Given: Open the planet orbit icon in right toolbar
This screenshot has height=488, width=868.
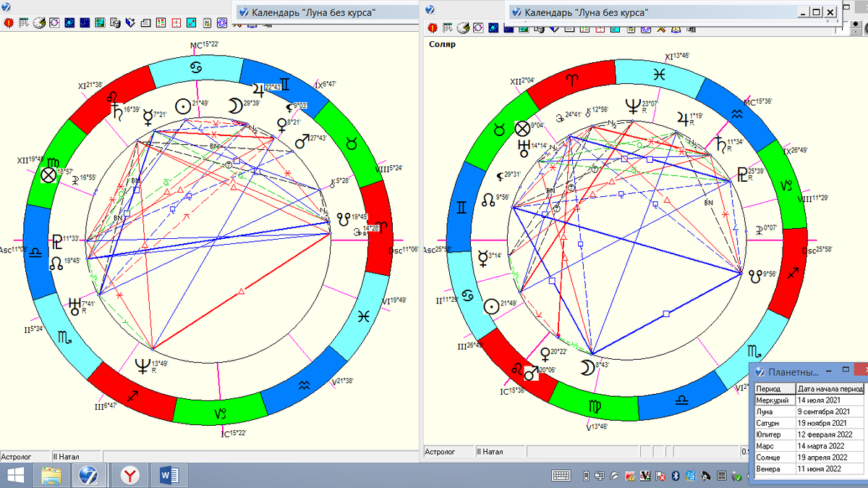Looking at the screenshot, I should point(493,28).
